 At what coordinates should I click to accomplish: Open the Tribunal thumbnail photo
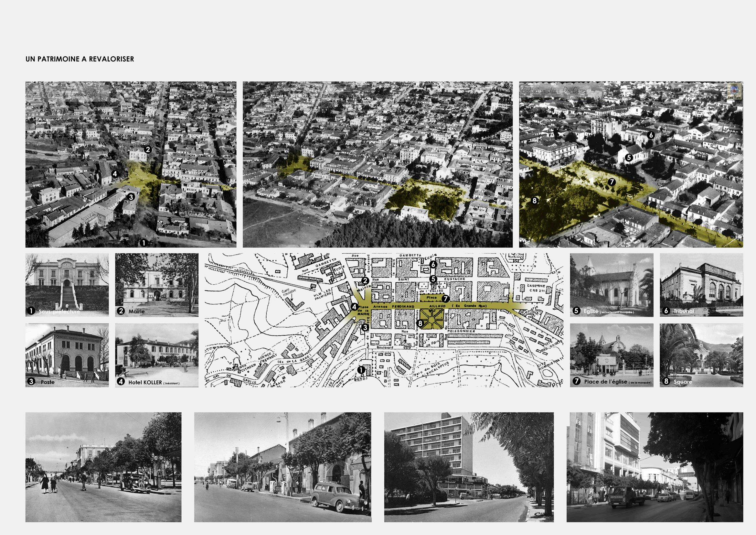tap(701, 285)
